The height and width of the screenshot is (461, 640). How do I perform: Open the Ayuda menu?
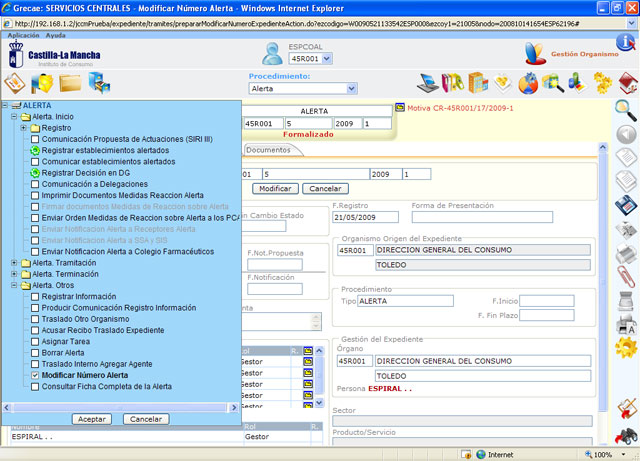click(x=56, y=35)
